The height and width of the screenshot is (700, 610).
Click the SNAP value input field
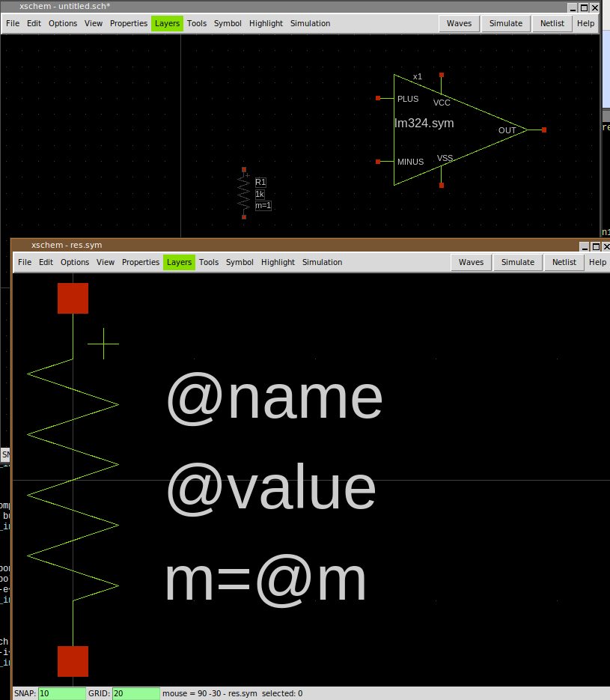(x=62, y=693)
